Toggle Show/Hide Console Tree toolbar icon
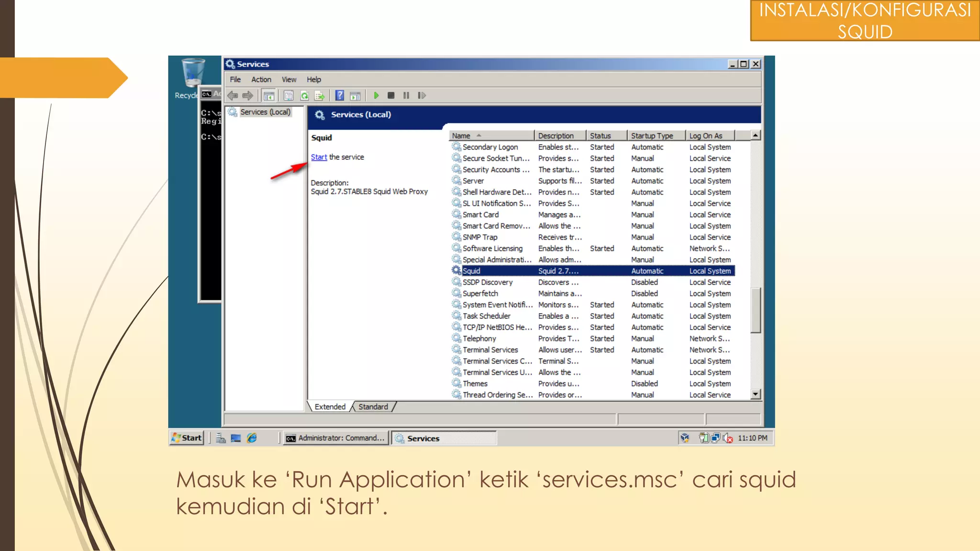The image size is (980, 551). pyautogui.click(x=269, y=96)
